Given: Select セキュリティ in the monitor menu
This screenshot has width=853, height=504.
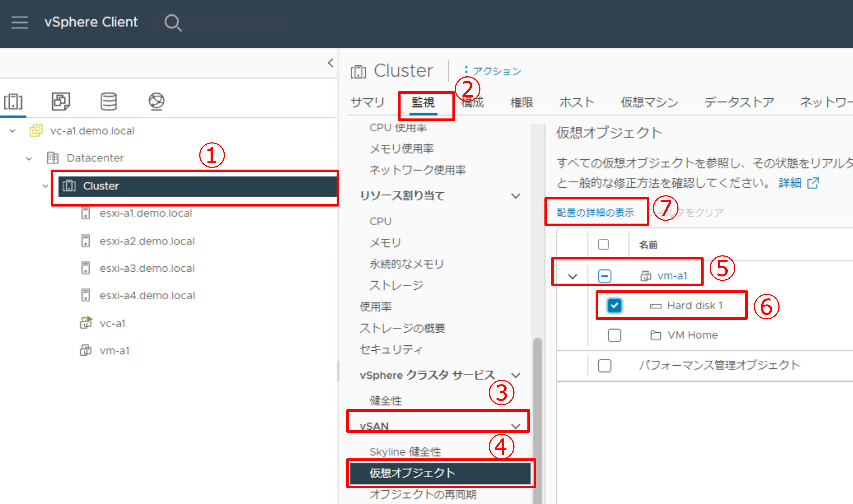Looking at the screenshot, I should (x=391, y=349).
